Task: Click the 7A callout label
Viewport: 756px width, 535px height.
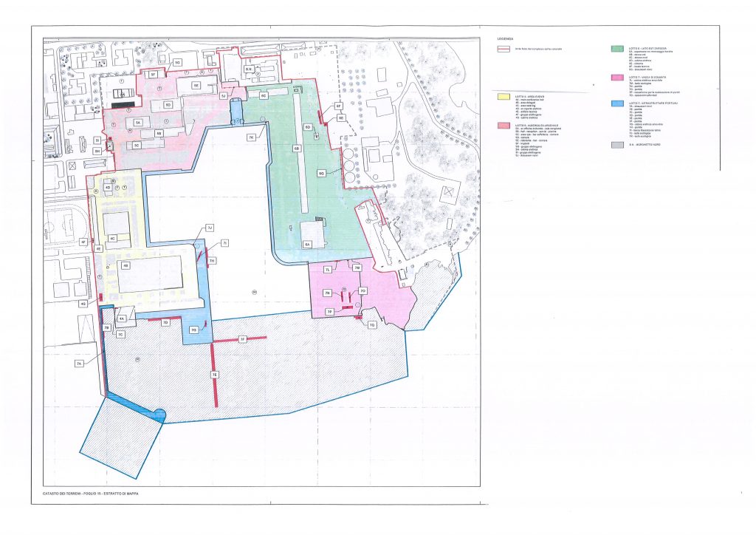Action: pyautogui.click(x=79, y=364)
